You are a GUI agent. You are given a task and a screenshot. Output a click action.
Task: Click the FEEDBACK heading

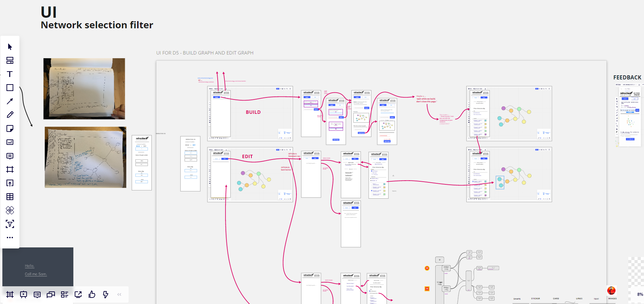click(x=627, y=77)
